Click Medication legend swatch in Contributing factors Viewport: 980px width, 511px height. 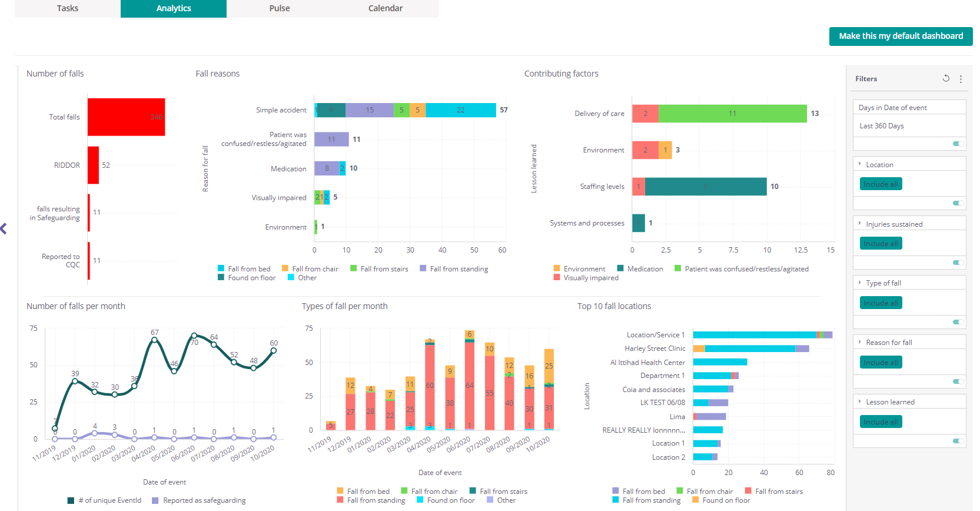tap(620, 268)
